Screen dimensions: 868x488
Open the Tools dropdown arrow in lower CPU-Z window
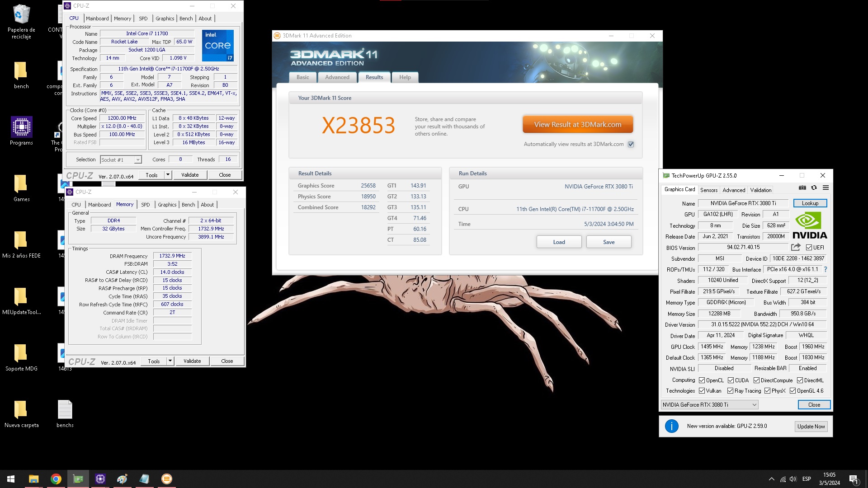[x=170, y=361]
